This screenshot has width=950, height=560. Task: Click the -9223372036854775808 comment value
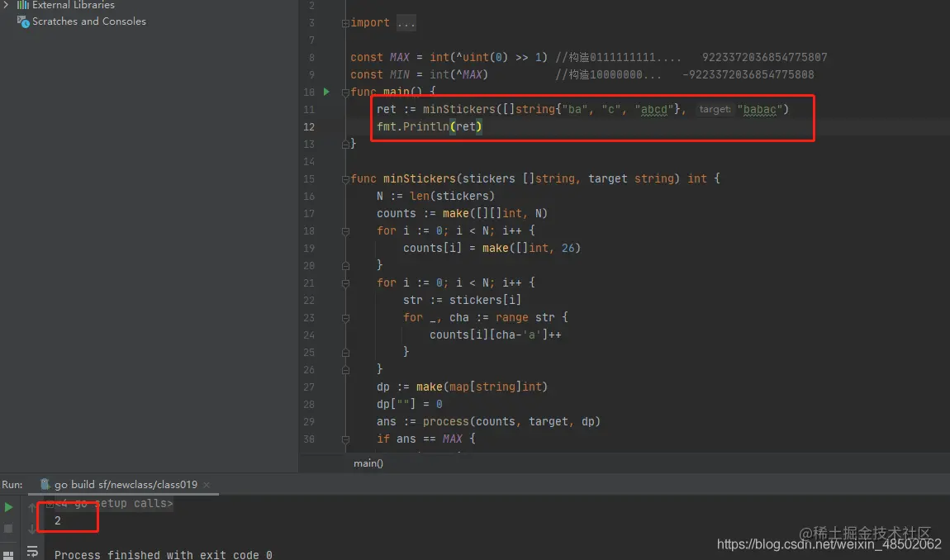748,74
